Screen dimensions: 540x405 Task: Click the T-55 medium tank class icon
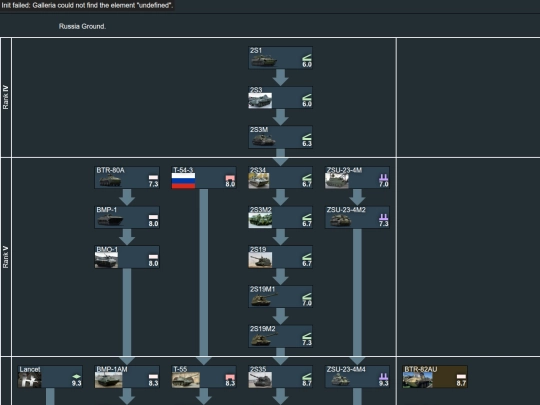[x=230, y=377]
